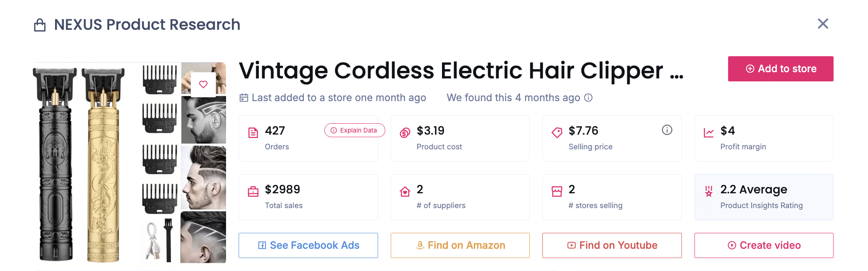
Task: Click the Product Insights Rating ribbon icon
Action: click(709, 190)
